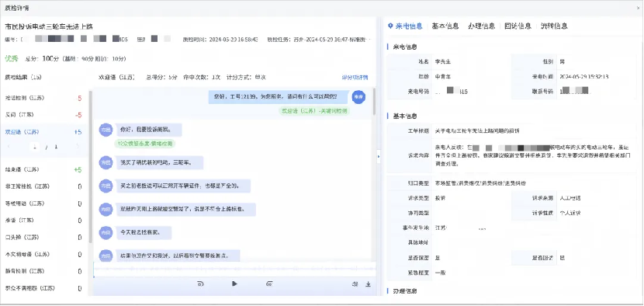Click the message about 电动三轮车 purchase

159,162
